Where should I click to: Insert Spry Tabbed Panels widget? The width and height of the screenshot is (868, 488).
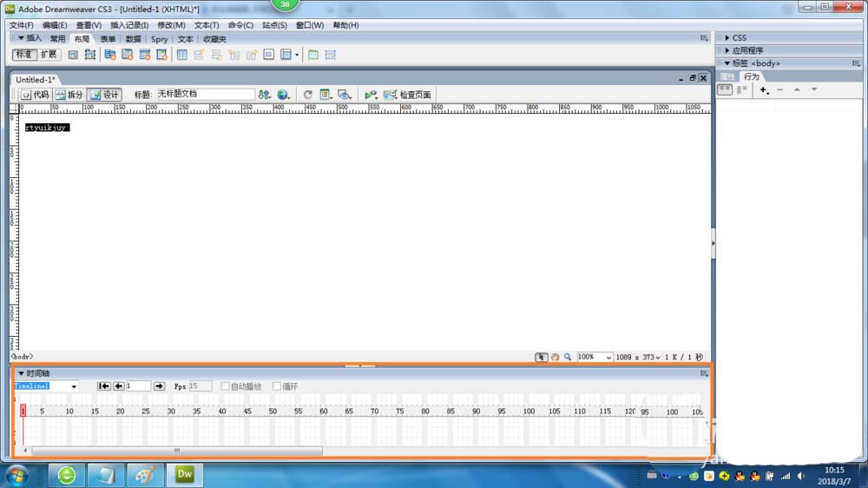[128, 55]
